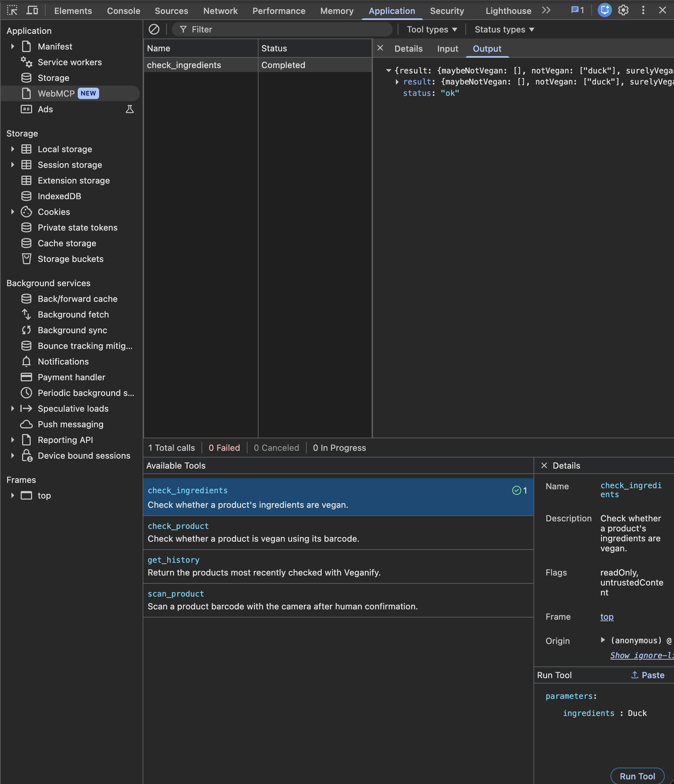Edit the ingredients parameter value Duck
The image size is (674, 784).
point(637,713)
